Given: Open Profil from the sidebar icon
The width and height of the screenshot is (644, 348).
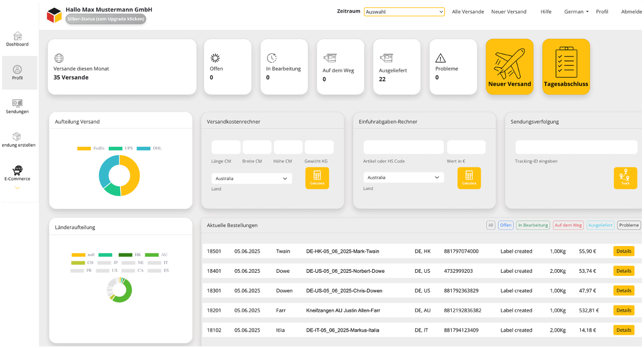Looking at the screenshot, I should click(18, 69).
